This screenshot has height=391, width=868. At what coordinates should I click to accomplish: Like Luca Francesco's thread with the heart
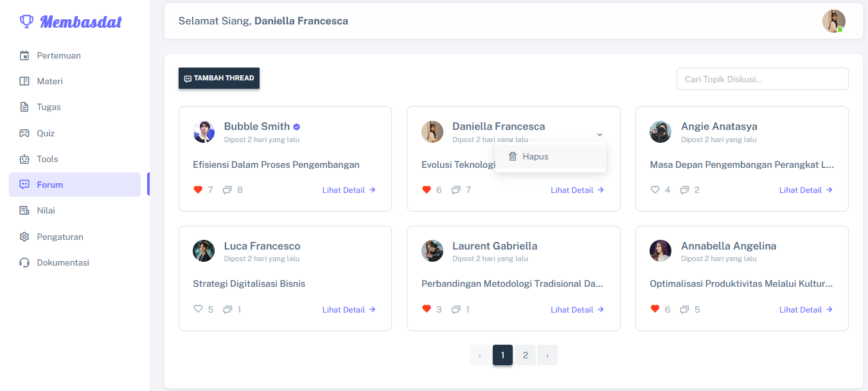[x=198, y=309]
